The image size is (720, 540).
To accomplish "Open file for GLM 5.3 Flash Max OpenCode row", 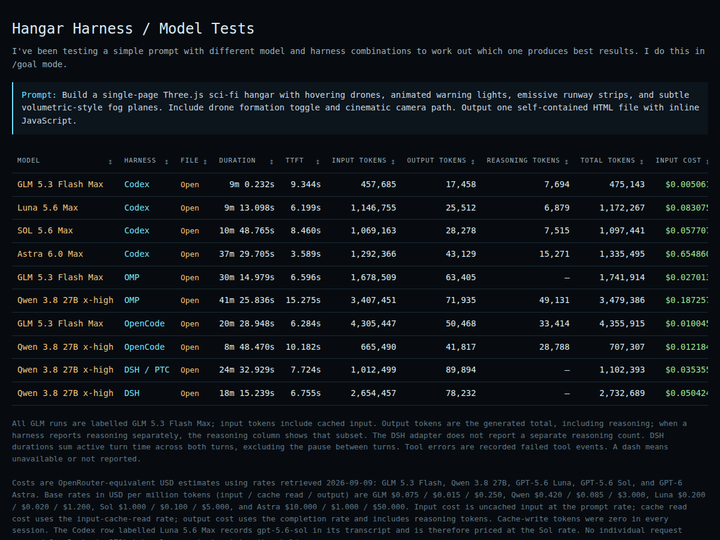I will pos(190,324).
